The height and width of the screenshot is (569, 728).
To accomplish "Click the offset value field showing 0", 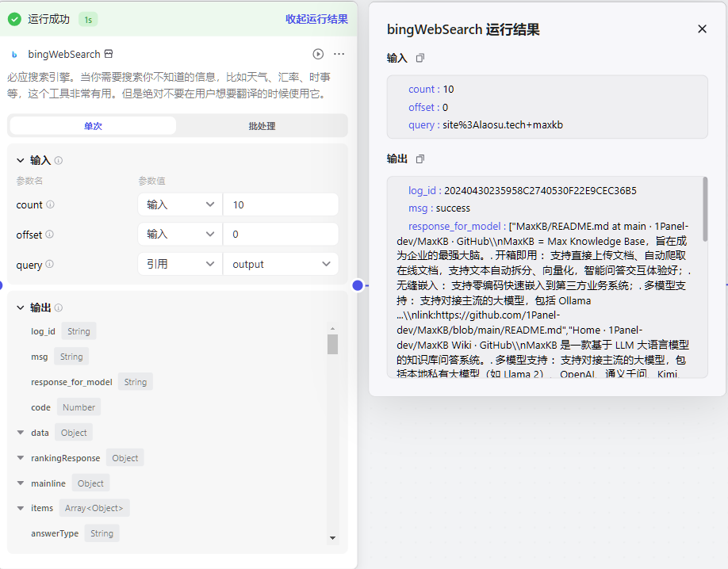I will pyautogui.click(x=281, y=234).
